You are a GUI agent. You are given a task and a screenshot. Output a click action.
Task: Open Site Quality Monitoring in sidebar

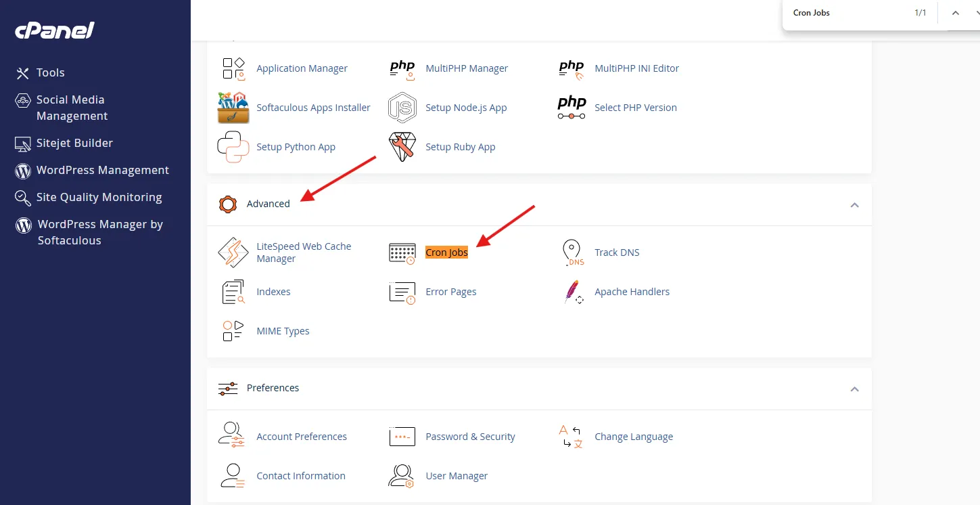(99, 197)
